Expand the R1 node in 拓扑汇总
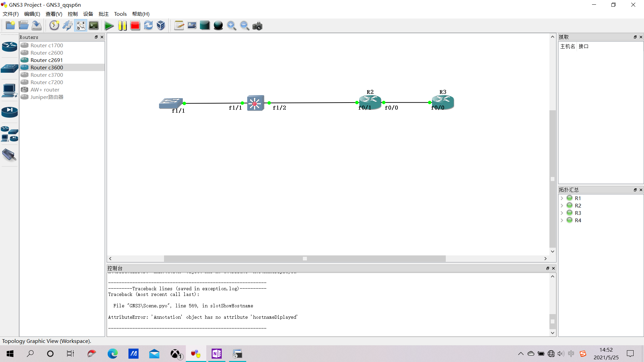 click(x=562, y=198)
